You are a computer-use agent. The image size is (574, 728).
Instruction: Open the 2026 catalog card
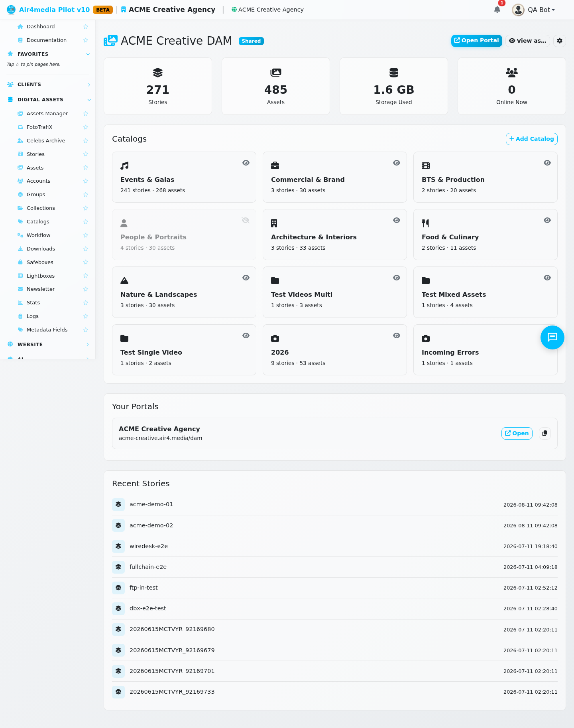tap(335, 350)
